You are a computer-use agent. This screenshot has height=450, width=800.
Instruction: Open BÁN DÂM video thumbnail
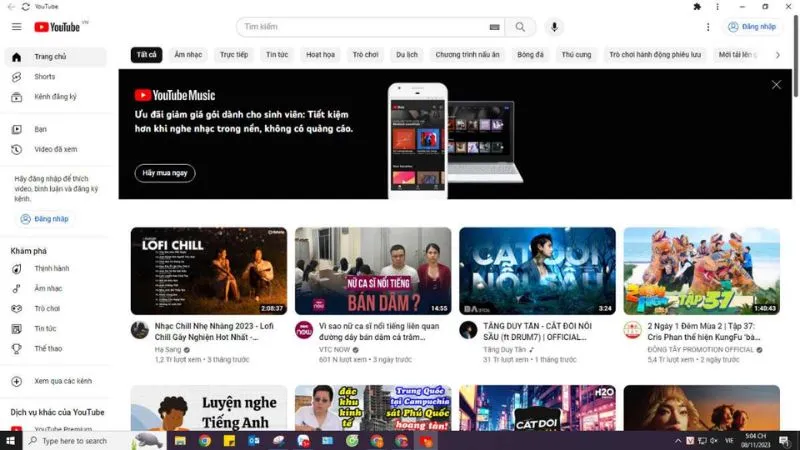373,271
